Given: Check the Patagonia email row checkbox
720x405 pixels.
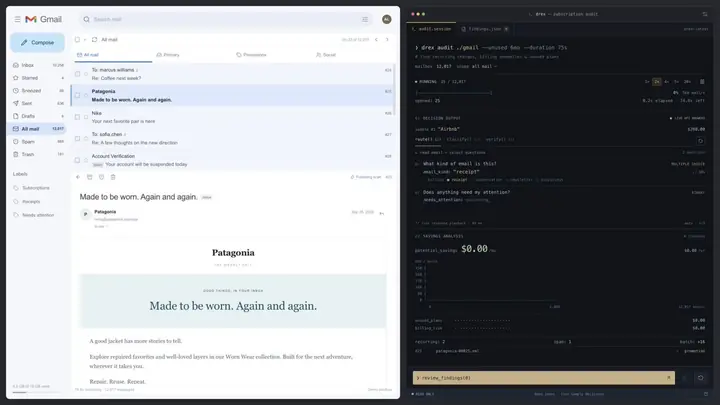Looking at the screenshot, I should pos(78,96).
